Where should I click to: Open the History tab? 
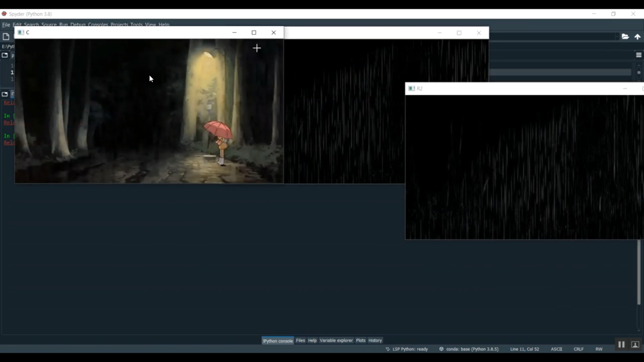pos(375,341)
